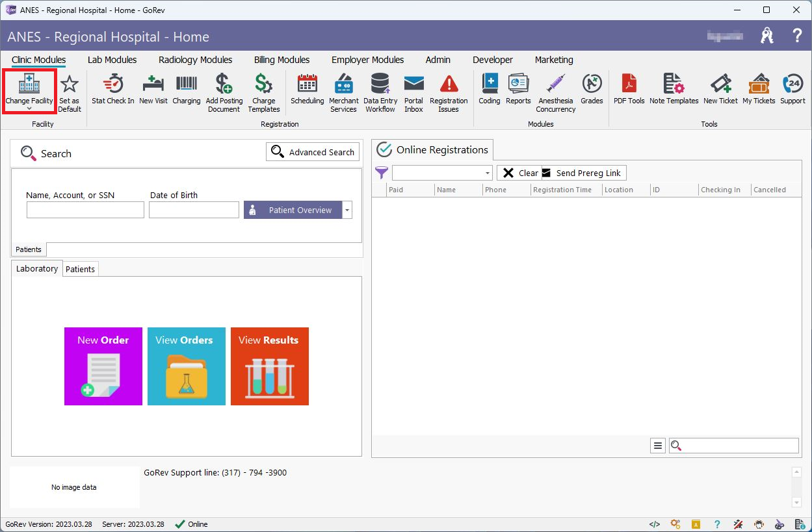Switch to the Clinic Modules tab
Image resolution: width=812 pixels, height=532 pixels.
(39, 60)
